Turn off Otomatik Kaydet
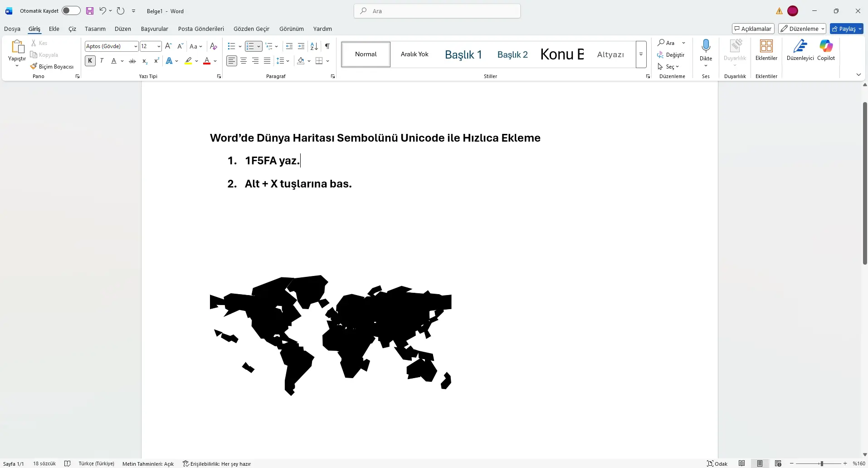Image resolution: width=868 pixels, height=468 pixels. [71, 10]
